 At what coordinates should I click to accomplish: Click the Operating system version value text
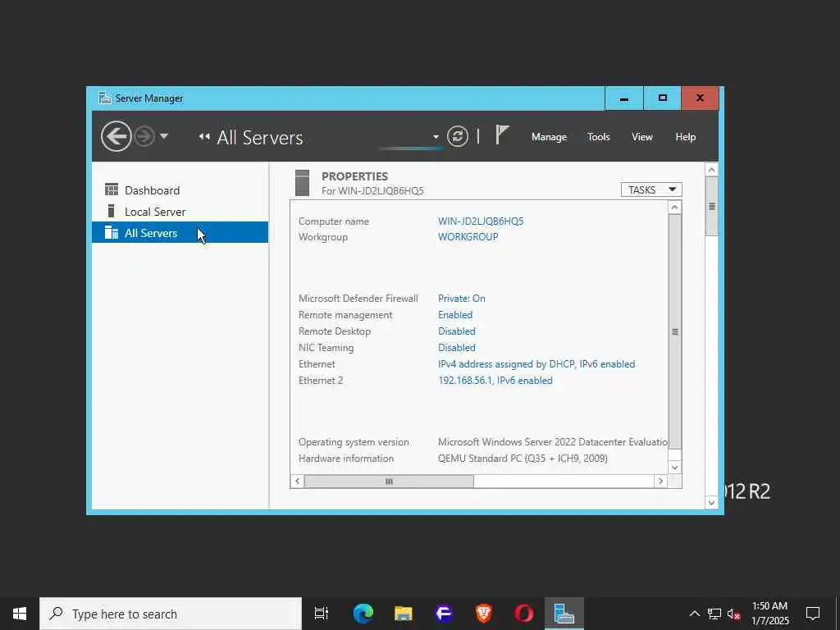point(553,442)
